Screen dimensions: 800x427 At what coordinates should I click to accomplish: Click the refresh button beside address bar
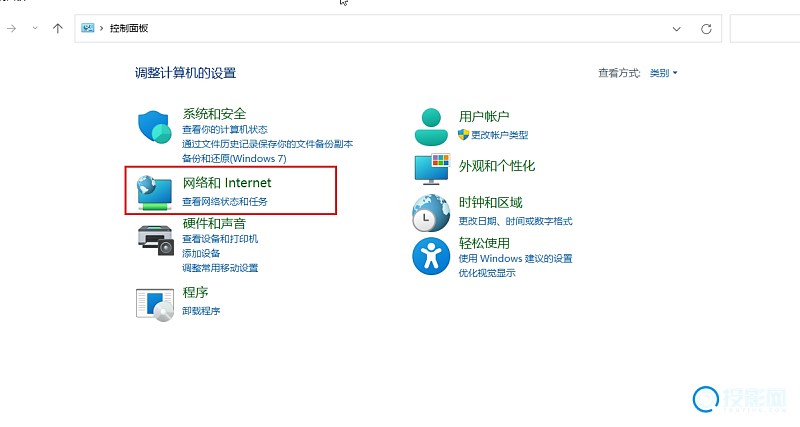pyautogui.click(x=706, y=29)
